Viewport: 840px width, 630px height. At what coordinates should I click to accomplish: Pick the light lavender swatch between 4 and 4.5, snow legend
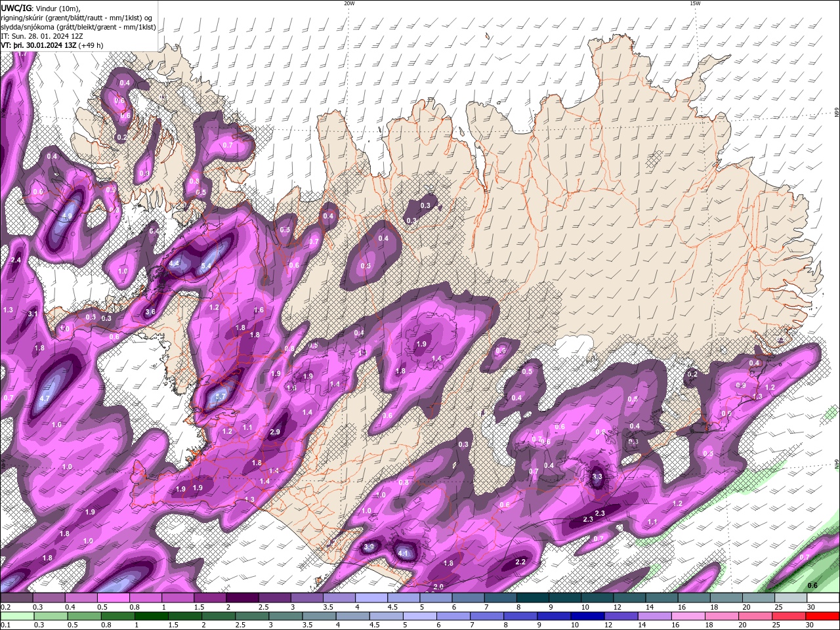(x=371, y=598)
